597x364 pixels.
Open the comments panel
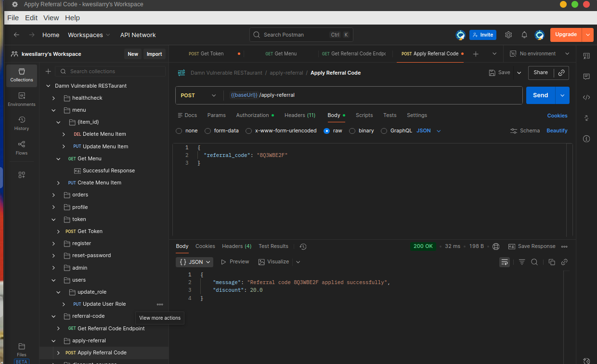click(x=586, y=76)
